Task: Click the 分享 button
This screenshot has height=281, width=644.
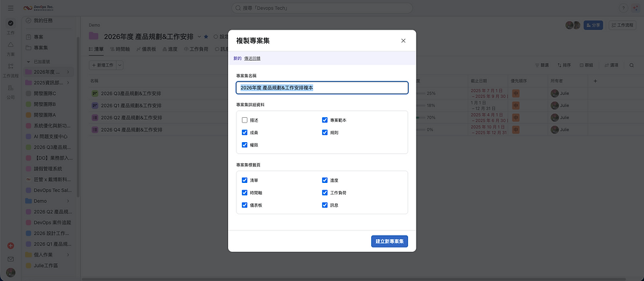Action: point(593,26)
